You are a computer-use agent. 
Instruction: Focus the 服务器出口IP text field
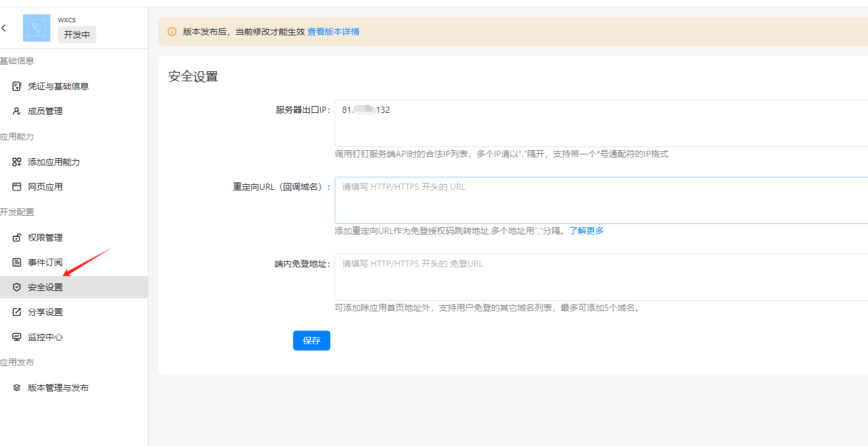click(x=600, y=123)
